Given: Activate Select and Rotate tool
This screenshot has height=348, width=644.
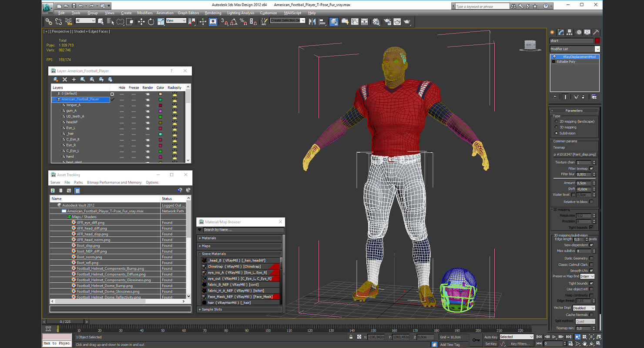Looking at the screenshot, I should [151, 21].
